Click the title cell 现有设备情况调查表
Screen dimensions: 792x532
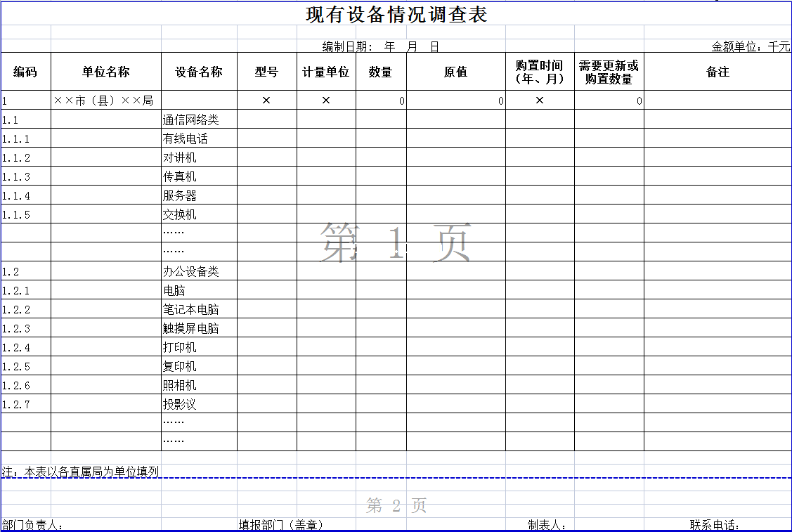pyautogui.click(x=396, y=15)
